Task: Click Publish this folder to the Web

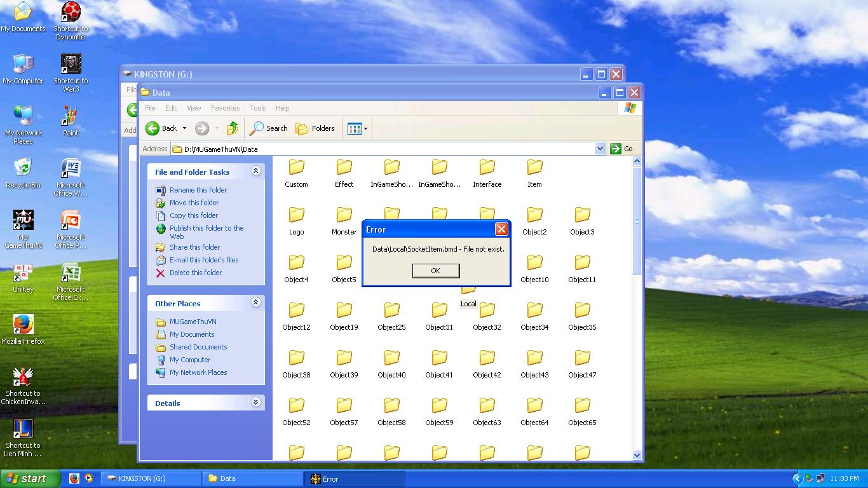Action: 207,232
